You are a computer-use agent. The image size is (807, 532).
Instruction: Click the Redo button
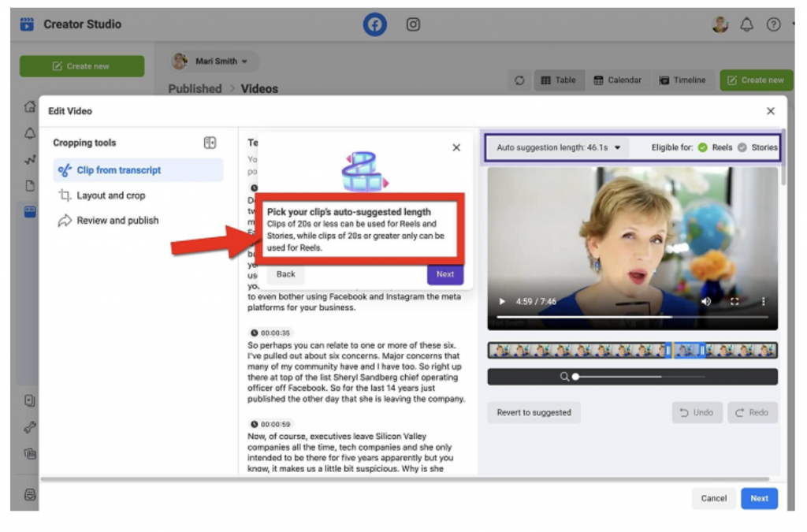tap(752, 413)
